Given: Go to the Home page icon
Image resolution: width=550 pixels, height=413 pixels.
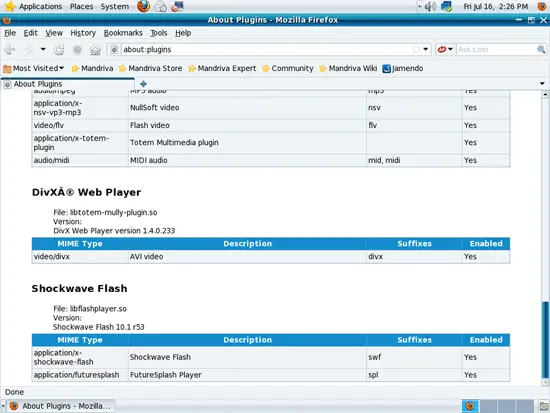Looking at the screenshot, I should (95, 50).
